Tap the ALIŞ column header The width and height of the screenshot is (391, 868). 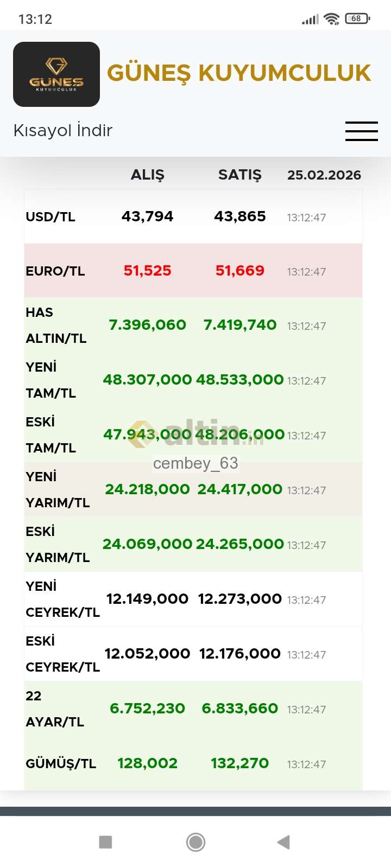pos(147,175)
